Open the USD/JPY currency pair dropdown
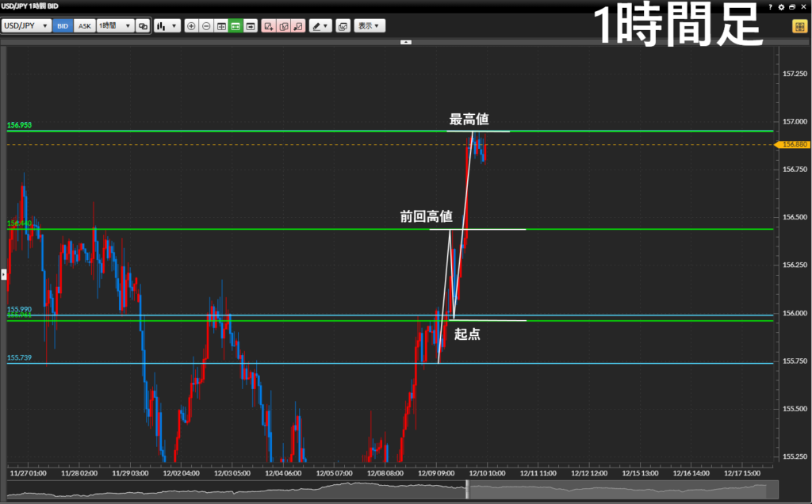812x504 pixels. [x=26, y=26]
